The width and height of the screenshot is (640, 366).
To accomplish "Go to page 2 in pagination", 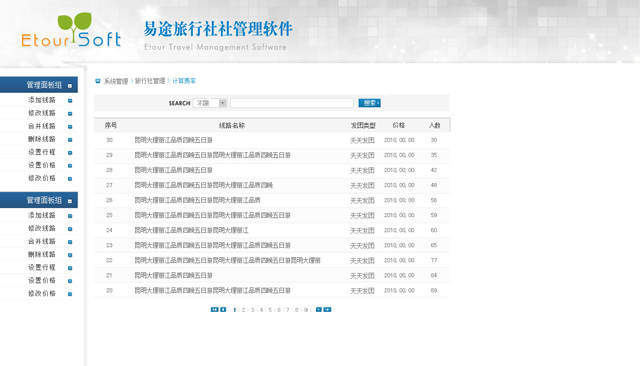I will pos(244,310).
